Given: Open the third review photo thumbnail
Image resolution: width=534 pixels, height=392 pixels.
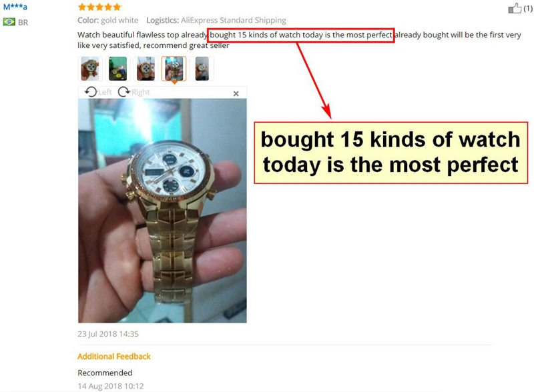Looking at the screenshot, I should (146, 69).
